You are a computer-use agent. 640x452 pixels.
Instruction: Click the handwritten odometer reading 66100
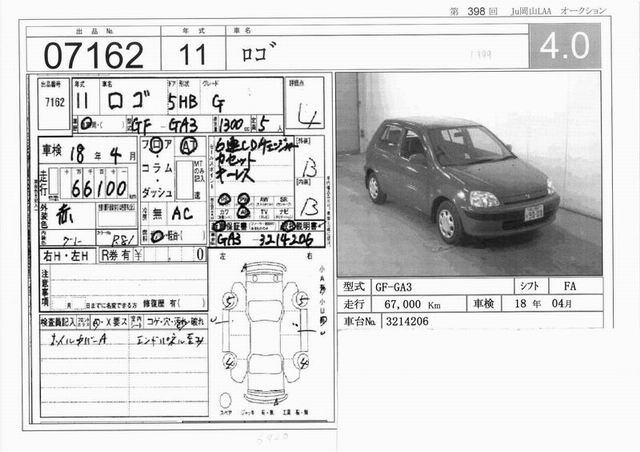[x=99, y=188]
